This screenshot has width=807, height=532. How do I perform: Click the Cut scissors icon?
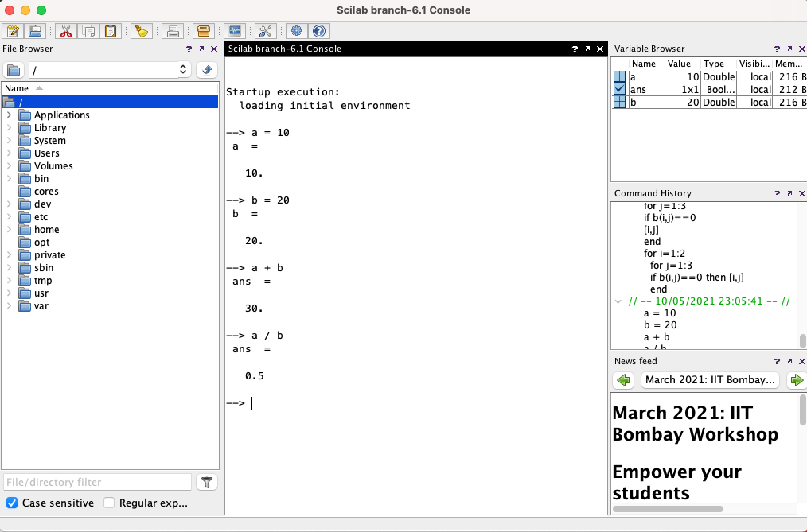click(66, 31)
